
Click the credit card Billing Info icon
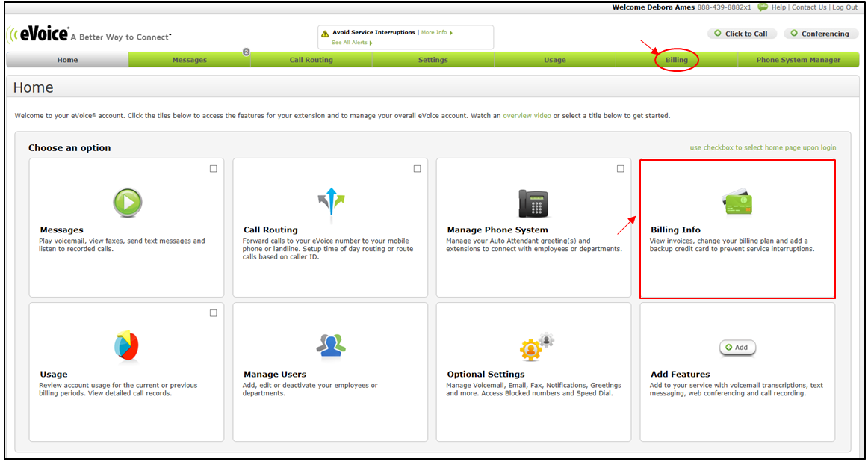click(x=737, y=203)
